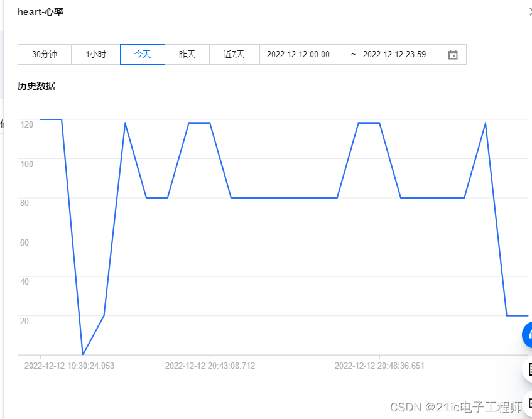The image size is (532, 419).
Task: Select the 1小时 time range tab
Action: tap(95, 54)
